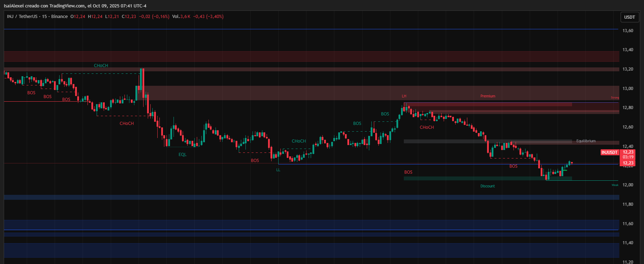Click the Discount zone label
This screenshot has width=644, height=264.
pyautogui.click(x=487, y=186)
